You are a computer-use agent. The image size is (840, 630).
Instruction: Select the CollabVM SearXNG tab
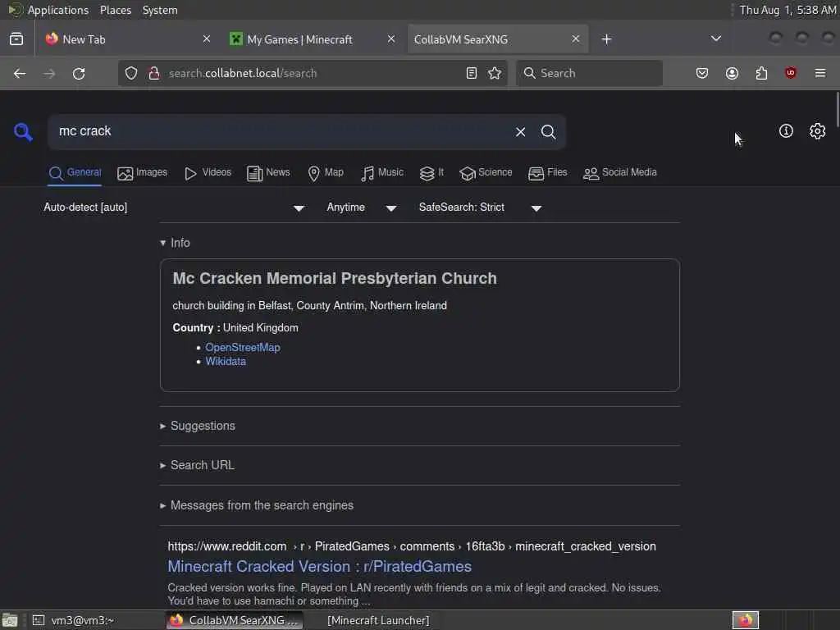498,39
